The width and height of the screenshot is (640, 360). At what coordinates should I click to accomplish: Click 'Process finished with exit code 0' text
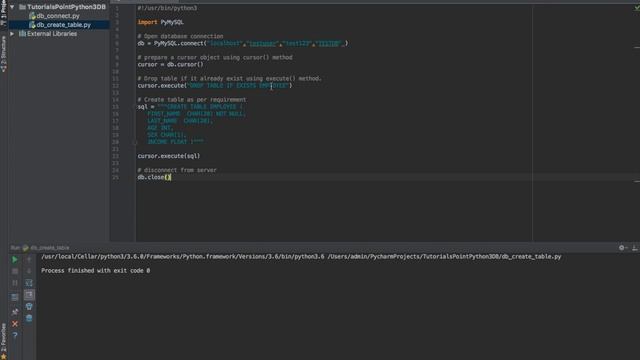(96, 271)
